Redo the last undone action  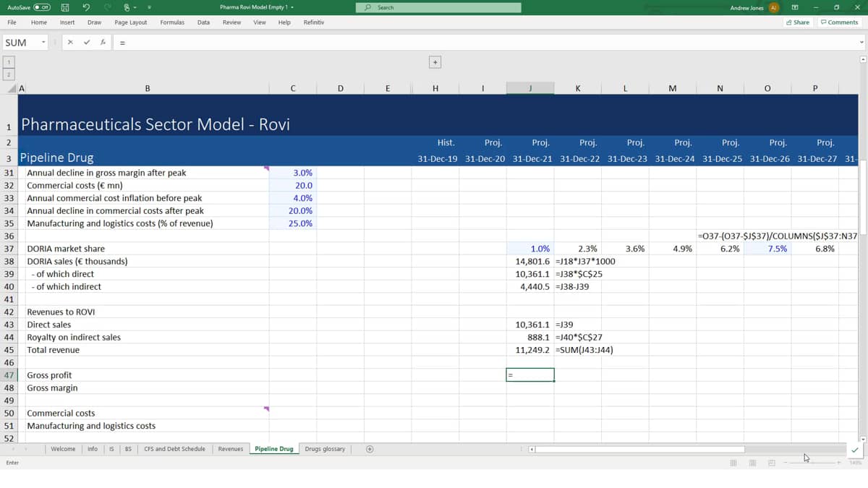tap(108, 8)
